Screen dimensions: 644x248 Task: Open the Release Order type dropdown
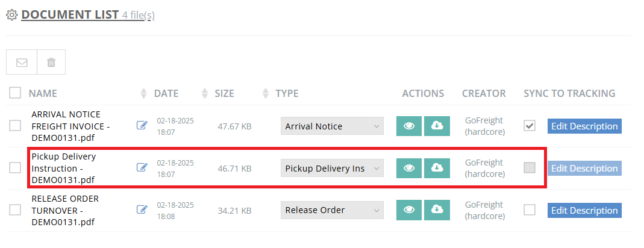(332, 211)
